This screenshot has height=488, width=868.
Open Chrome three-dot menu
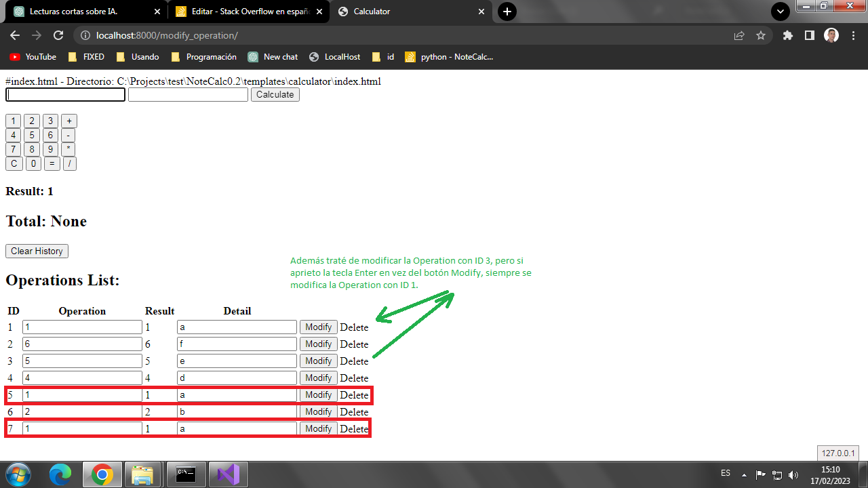853,35
